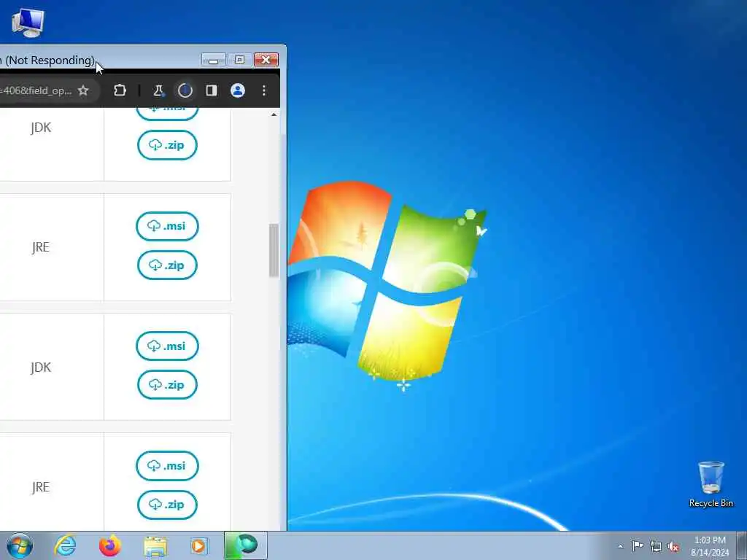Open Windows Explorer from the taskbar
The height and width of the screenshot is (560, 747).
tap(155, 546)
